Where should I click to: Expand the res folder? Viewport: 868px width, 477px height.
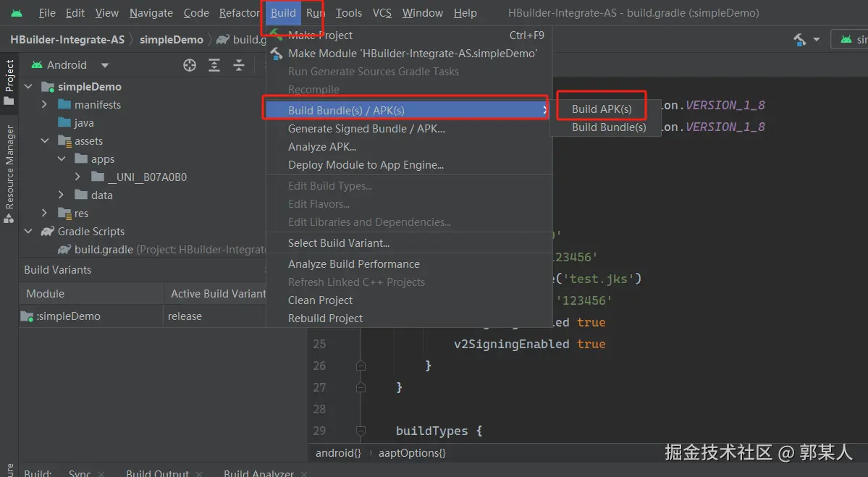[x=44, y=213]
